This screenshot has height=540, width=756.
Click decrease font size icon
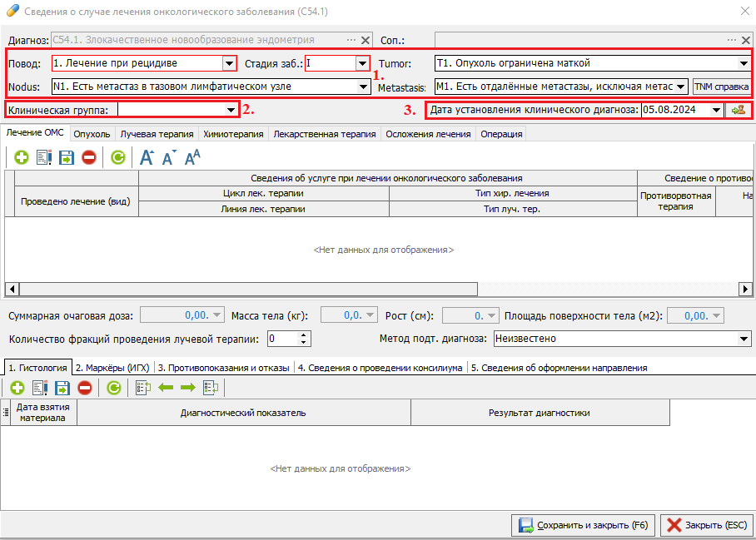[x=169, y=157]
